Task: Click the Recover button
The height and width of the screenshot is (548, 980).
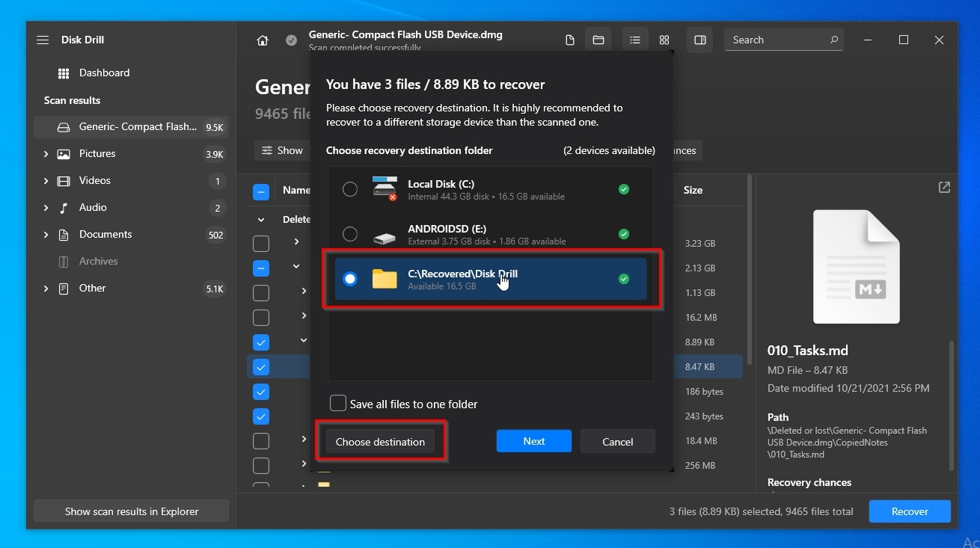Action: point(910,512)
